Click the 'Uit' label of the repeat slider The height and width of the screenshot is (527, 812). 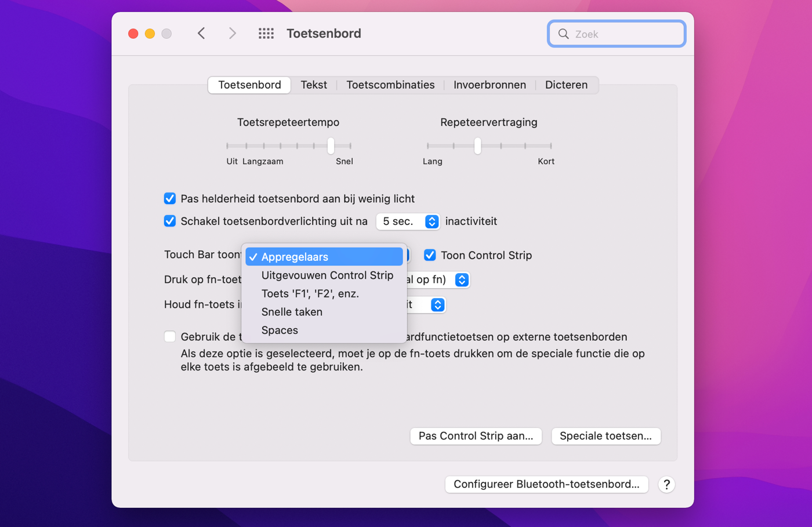point(232,162)
